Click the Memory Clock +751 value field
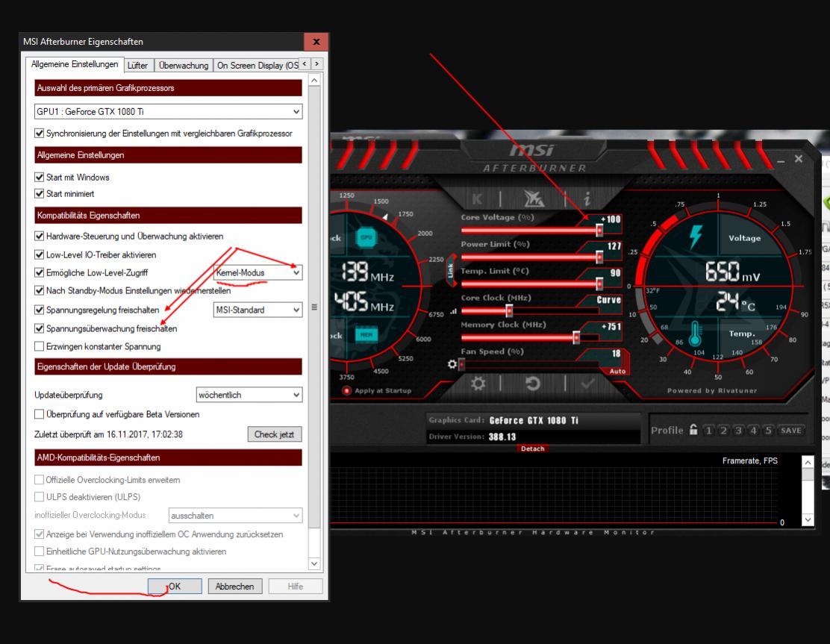830x644 pixels. click(x=611, y=327)
